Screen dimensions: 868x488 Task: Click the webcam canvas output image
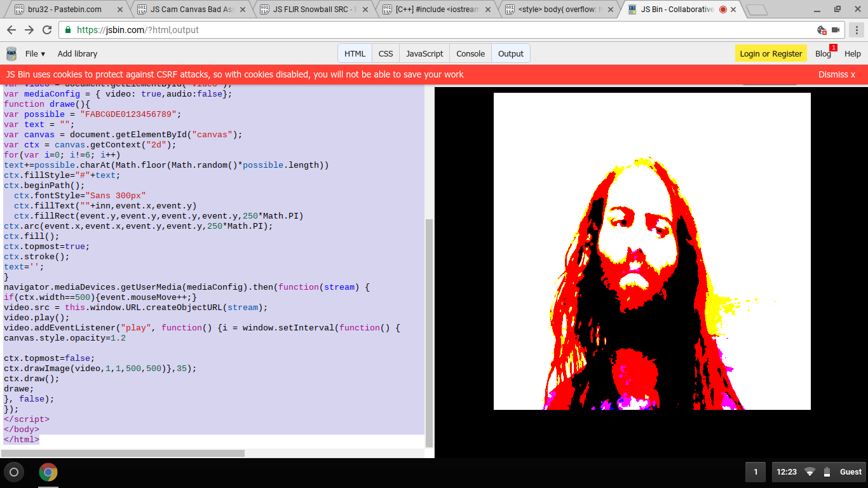coord(652,251)
